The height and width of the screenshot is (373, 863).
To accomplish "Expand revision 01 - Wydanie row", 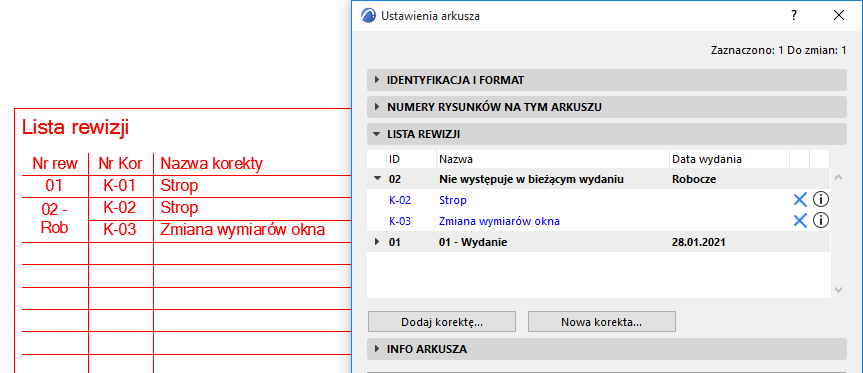I will pos(377,242).
